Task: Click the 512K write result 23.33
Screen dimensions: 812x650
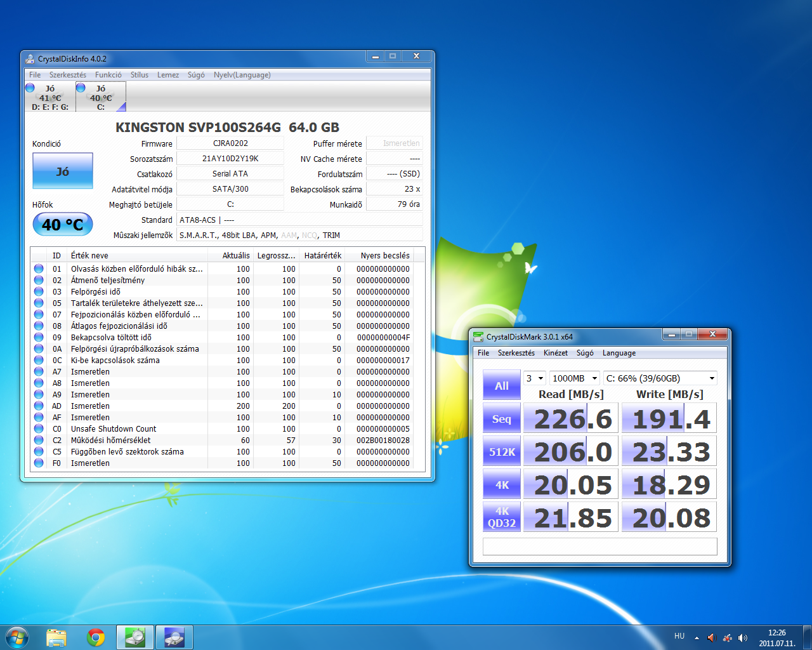Action: (669, 452)
